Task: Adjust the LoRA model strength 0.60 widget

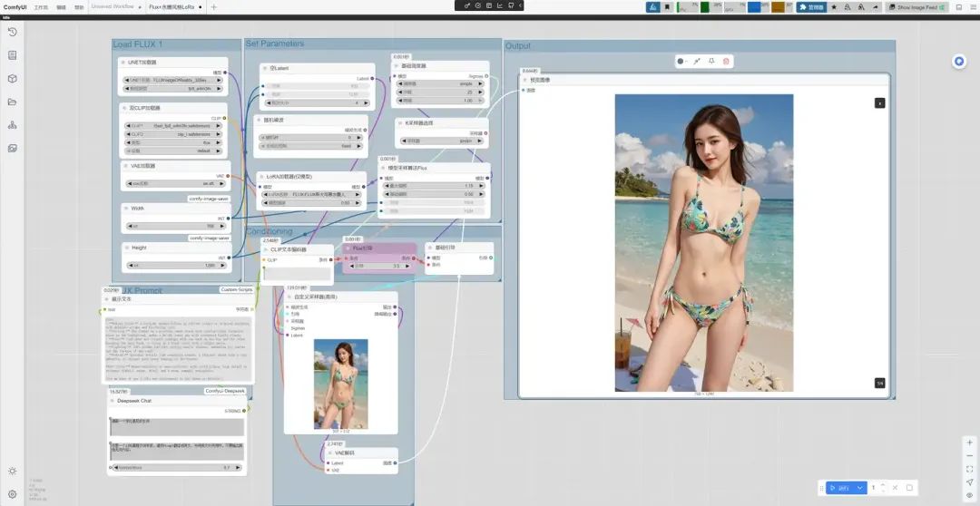Action: (x=312, y=203)
